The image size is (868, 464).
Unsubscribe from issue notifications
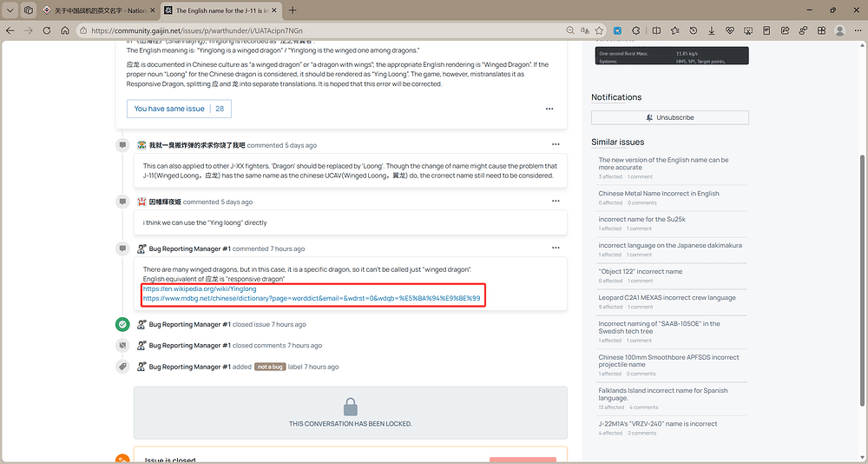(x=670, y=117)
